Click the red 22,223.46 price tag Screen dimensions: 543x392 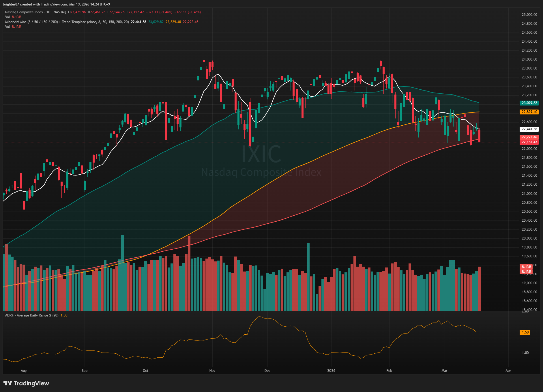pyautogui.click(x=529, y=137)
